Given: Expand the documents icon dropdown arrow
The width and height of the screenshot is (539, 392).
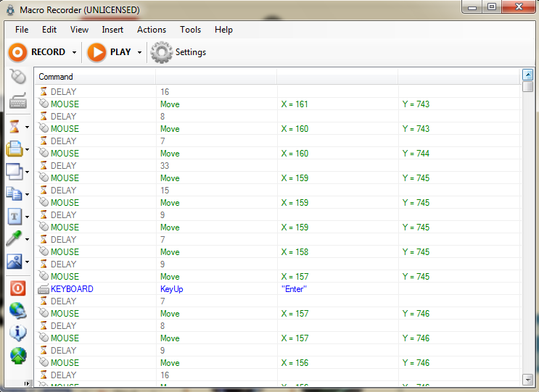Looking at the screenshot, I should [x=27, y=194].
